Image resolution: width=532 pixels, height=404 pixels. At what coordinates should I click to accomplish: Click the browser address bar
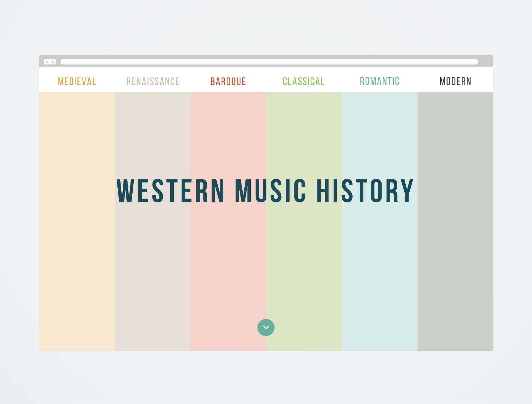(x=269, y=62)
